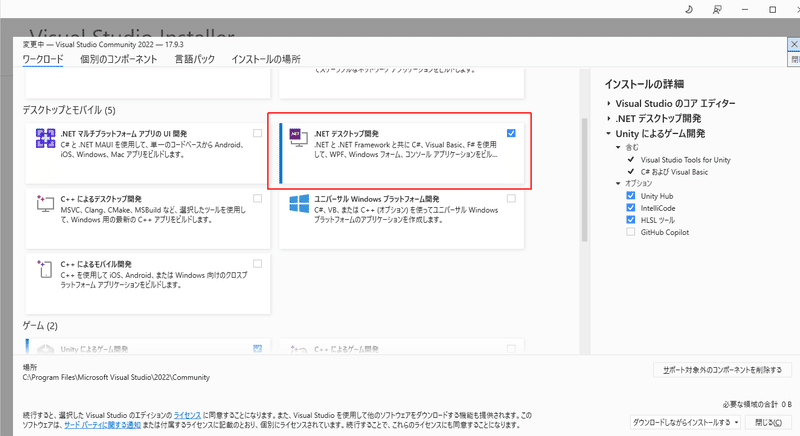Click 必要な領域の合計 0 B text
Image resolution: width=800 pixels, height=436 pixels.
click(757, 404)
